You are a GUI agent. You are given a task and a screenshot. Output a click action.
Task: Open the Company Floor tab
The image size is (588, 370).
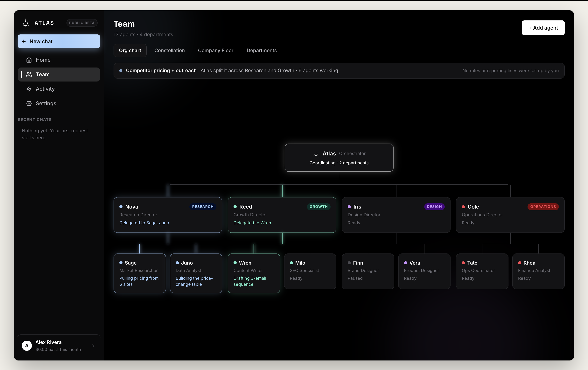pos(216,51)
